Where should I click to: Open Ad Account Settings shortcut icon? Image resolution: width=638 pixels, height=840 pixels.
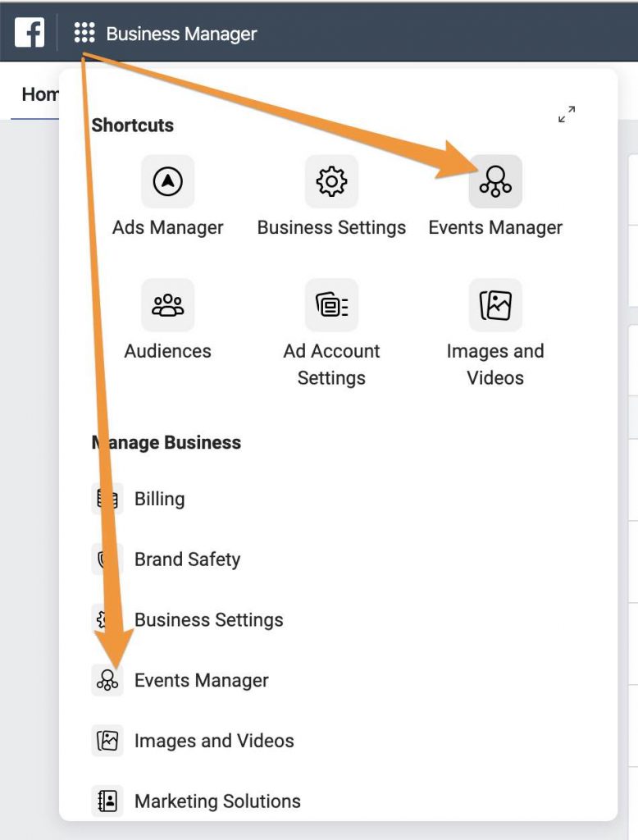(331, 305)
